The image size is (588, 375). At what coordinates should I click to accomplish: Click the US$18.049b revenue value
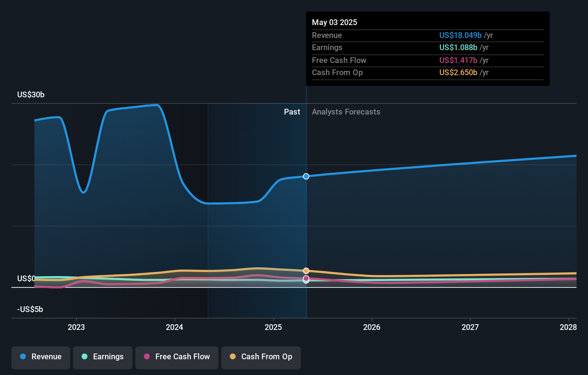460,35
